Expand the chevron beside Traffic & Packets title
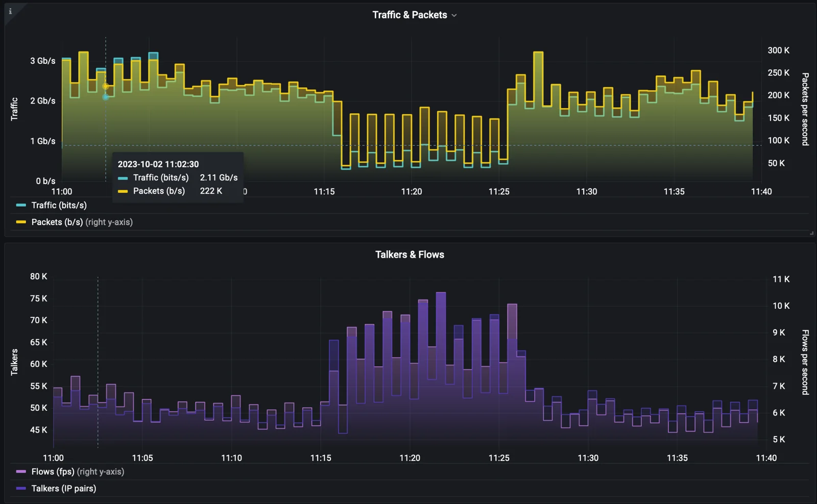Screen dimensions: 817x504 454,15
